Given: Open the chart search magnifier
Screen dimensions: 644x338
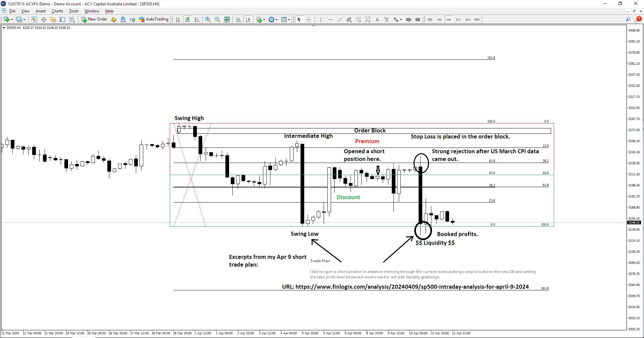Looking at the screenshot, I should (x=628, y=19).
